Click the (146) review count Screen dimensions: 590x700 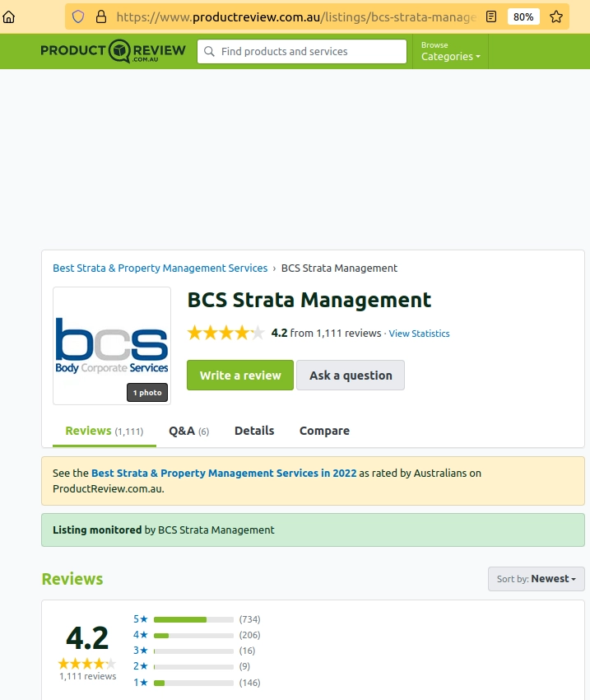pos(249,683)
